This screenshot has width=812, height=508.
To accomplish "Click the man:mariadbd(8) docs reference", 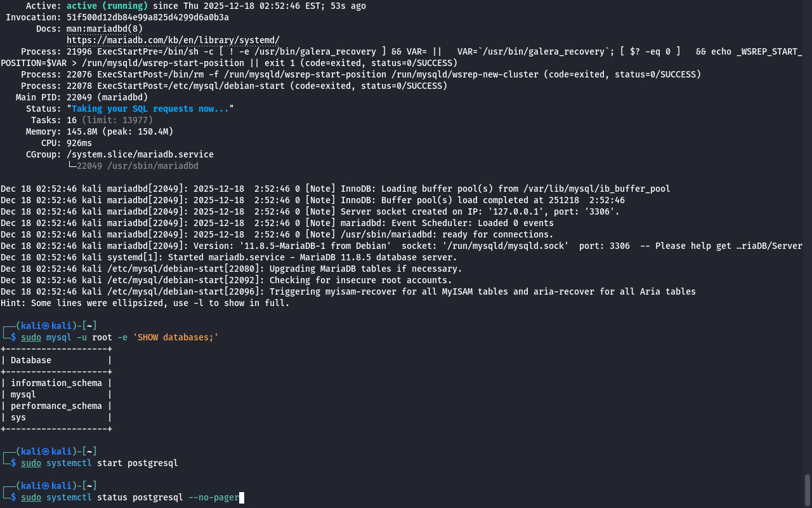I will [x=105, y=29].
